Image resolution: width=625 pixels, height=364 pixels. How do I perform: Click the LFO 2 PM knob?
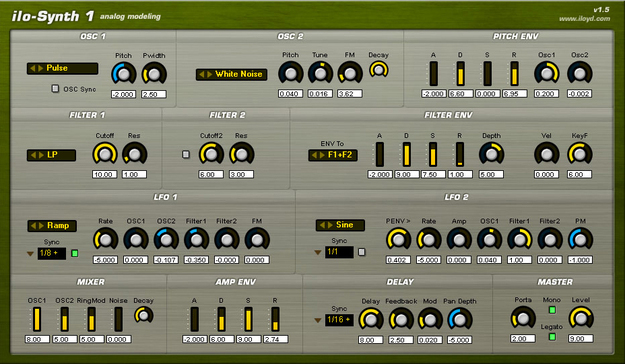click(580, 239)
